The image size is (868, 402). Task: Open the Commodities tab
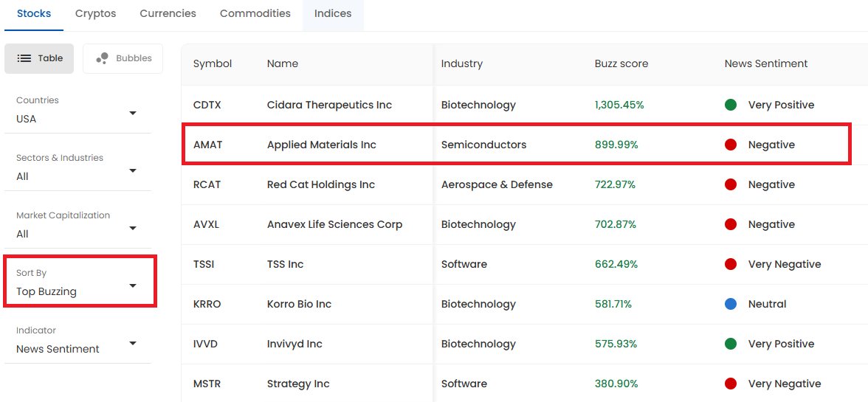pyautogui.click(x=255, y=14)
